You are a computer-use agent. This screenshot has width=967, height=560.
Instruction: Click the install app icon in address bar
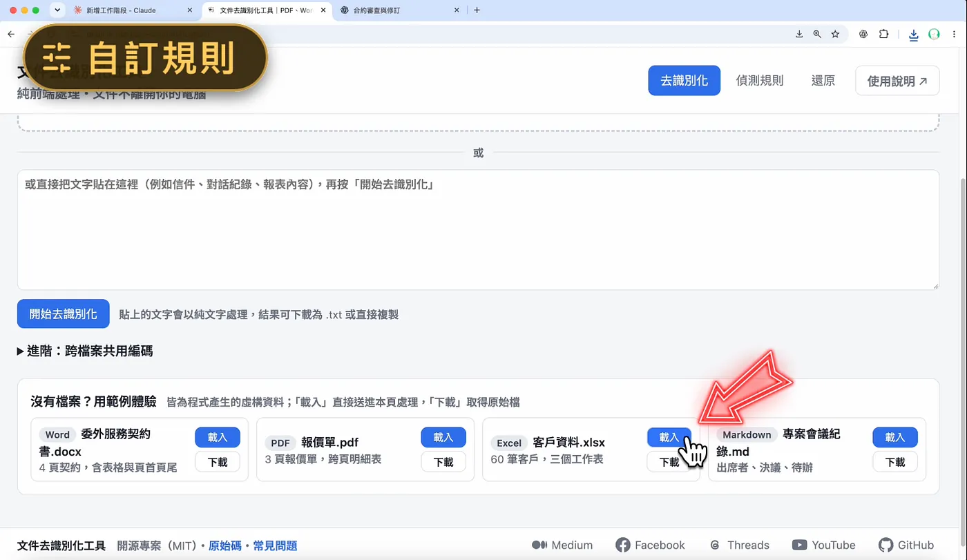coord(799,34)
